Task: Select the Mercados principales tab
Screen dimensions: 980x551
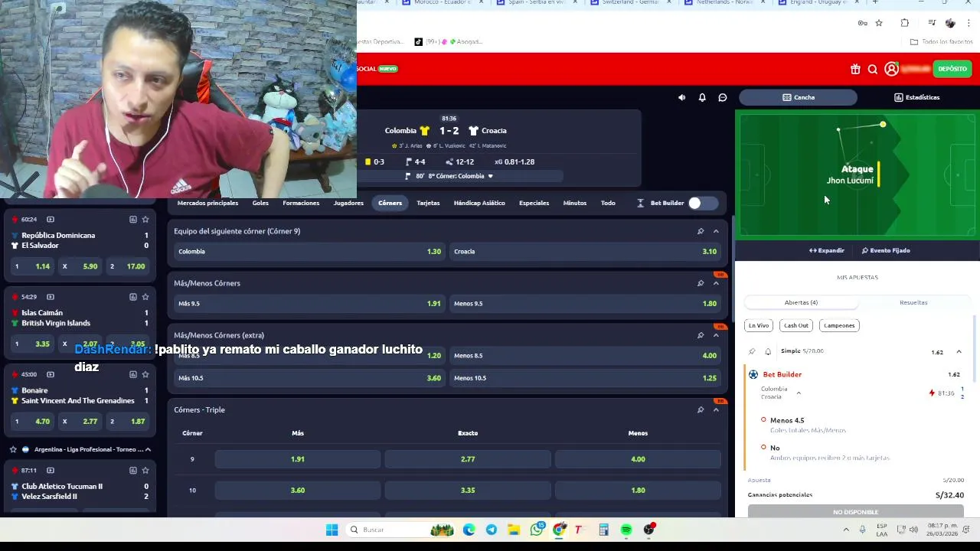Action: point(207,203)
